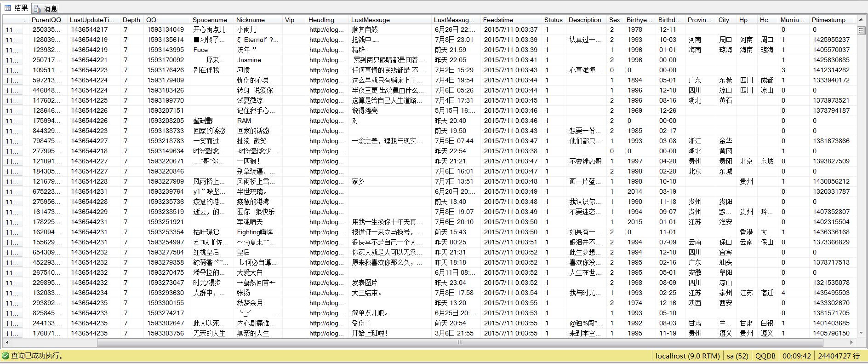
Task: Select Ptimestamp cell 1436336168
Action: (831, 232)
